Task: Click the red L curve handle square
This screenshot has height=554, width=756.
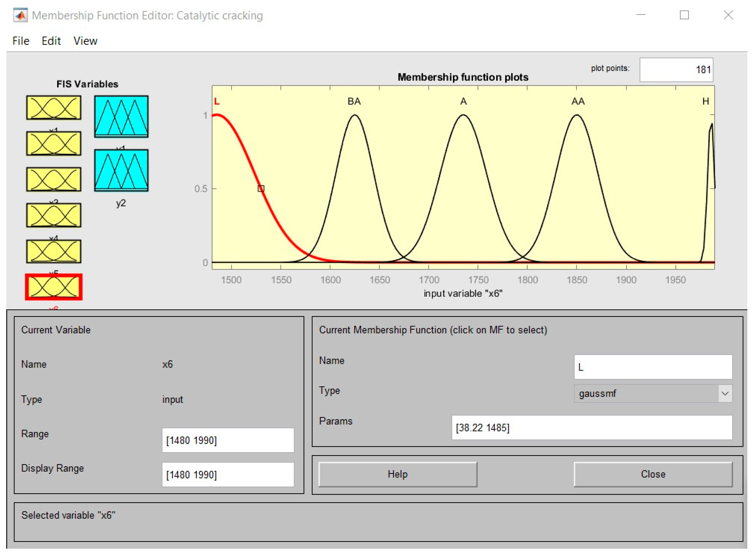Action: (261, 189)
